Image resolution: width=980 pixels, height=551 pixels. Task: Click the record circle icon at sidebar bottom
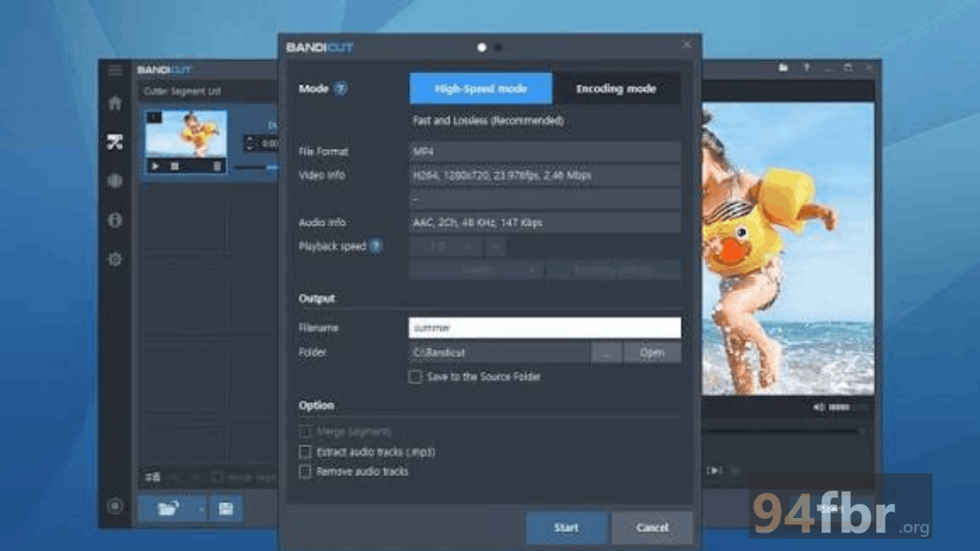[115, 507]
